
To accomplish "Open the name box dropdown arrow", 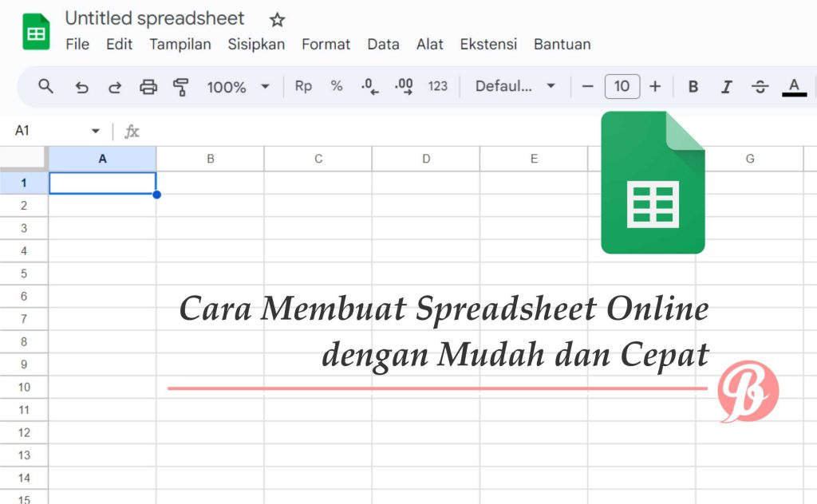I will (96, 130).
